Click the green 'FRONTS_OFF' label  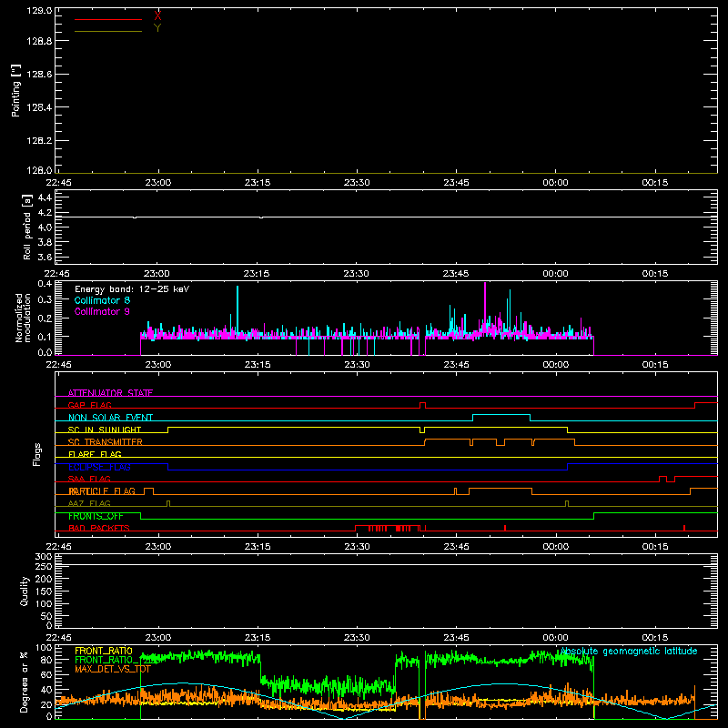[96, 516]
